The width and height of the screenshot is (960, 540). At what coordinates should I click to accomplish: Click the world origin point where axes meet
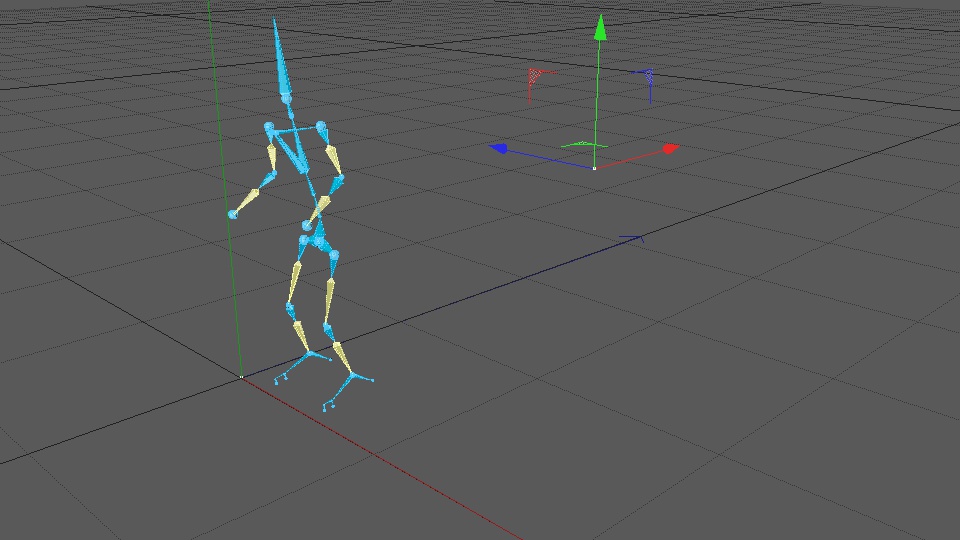pyautogui.click(x=241, y=377)
